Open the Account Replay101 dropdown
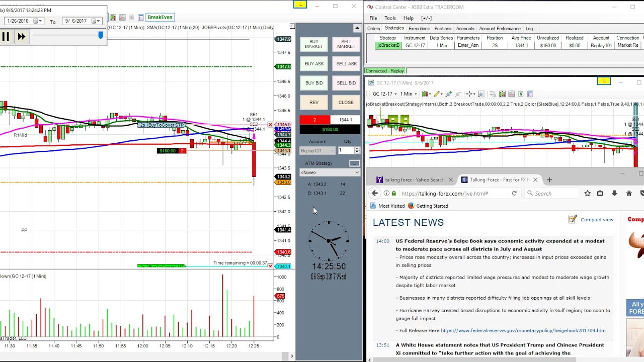644x362 pixels. [x=317, y=150]
